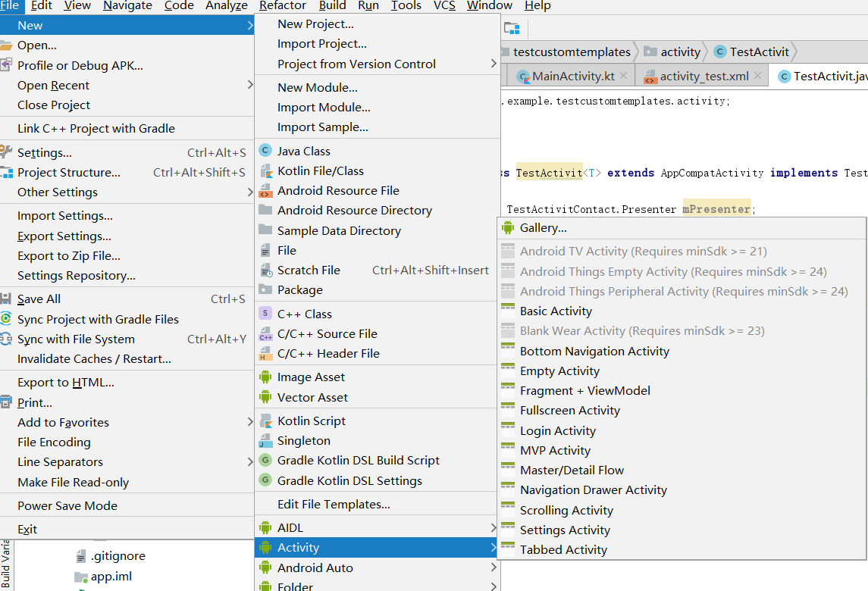The height and width of the screenshot is (591, 868).
Task: Click the Image Asset android icon
Action: coord(266,377)
